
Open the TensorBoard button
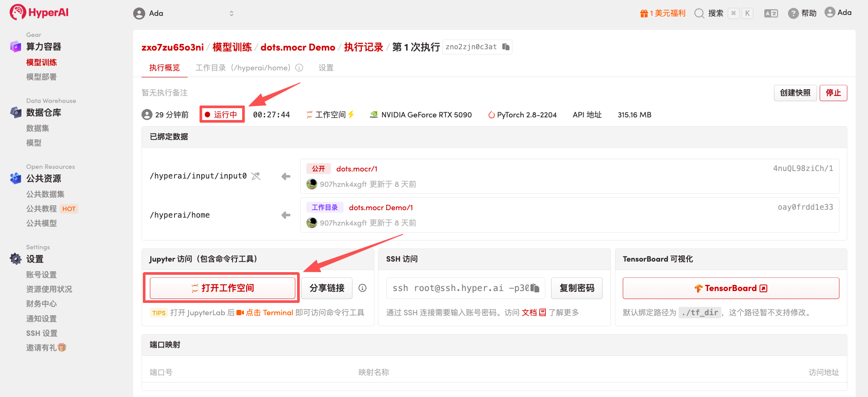click(730, 288)
